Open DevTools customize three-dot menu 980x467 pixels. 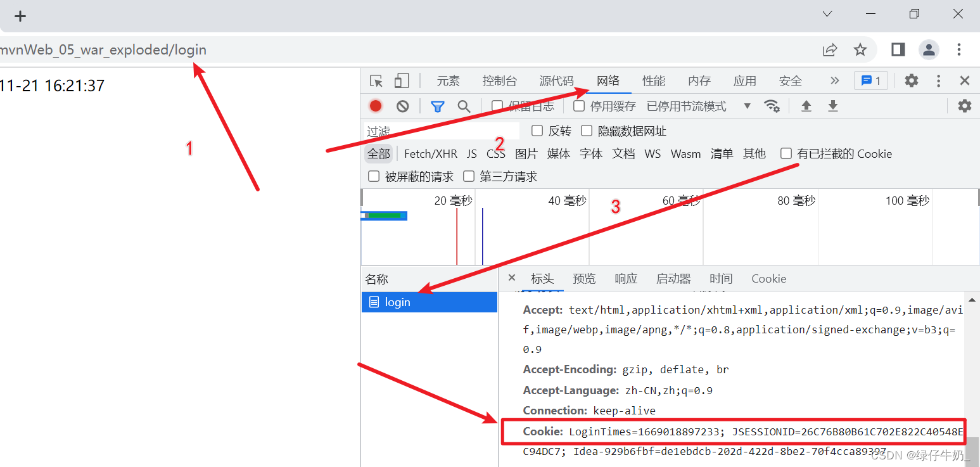(939, 80)
